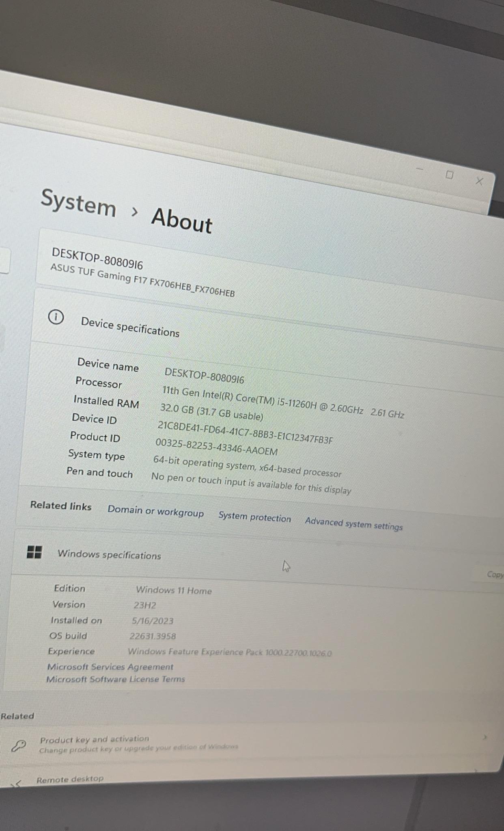Select the 64-bit operating system text
This screenshot has height=831, width=504.
click(x=247, y=467)
